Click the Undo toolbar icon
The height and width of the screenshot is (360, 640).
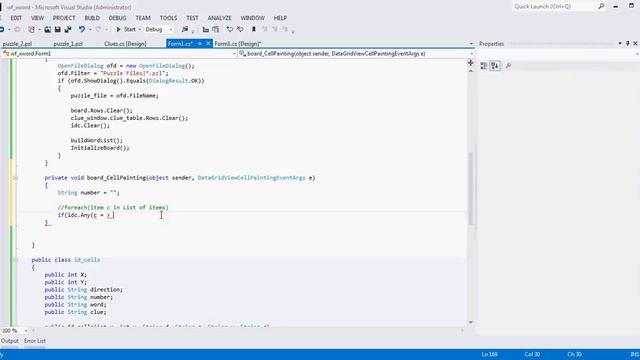[82, 29]
